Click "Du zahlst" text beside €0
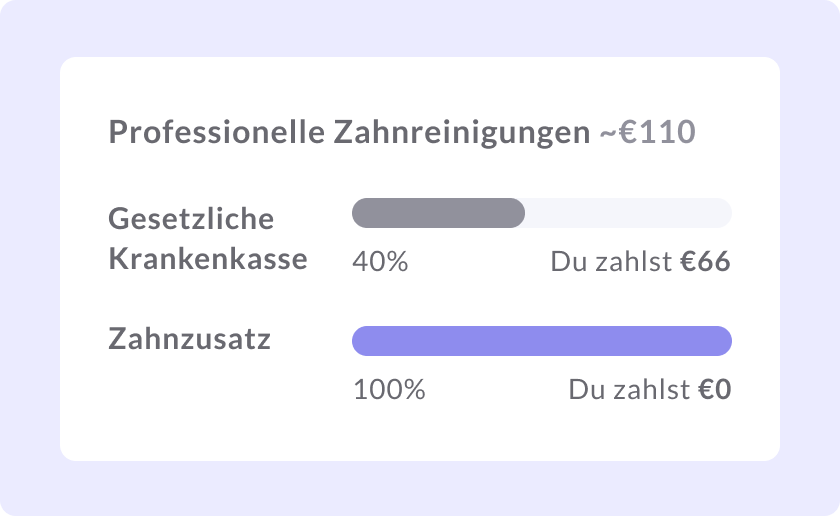This screenshot has width=840, height=516. [x=630, y=389]
